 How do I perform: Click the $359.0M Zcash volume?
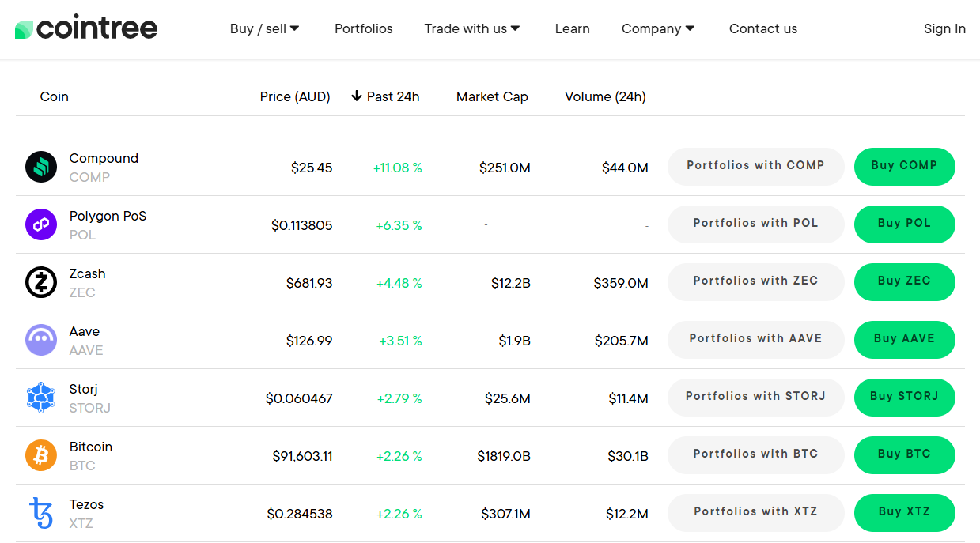(621, 283)
